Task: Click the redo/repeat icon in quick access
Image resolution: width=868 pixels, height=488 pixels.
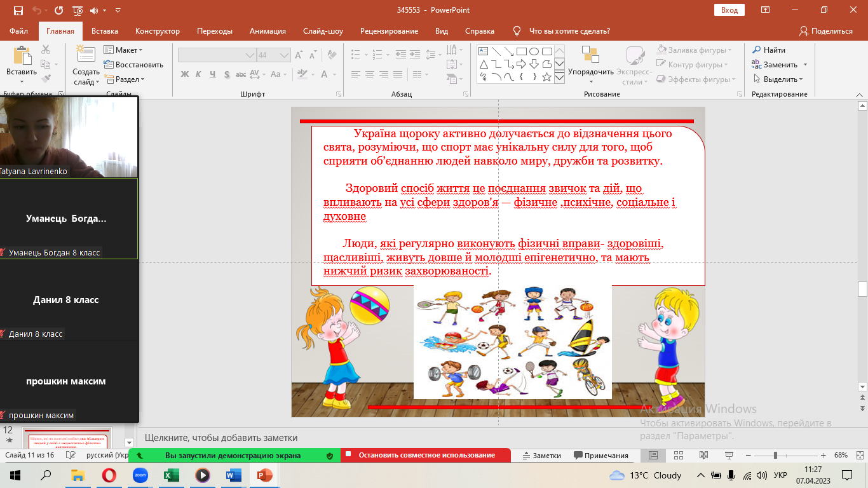Action: point(58,10)
